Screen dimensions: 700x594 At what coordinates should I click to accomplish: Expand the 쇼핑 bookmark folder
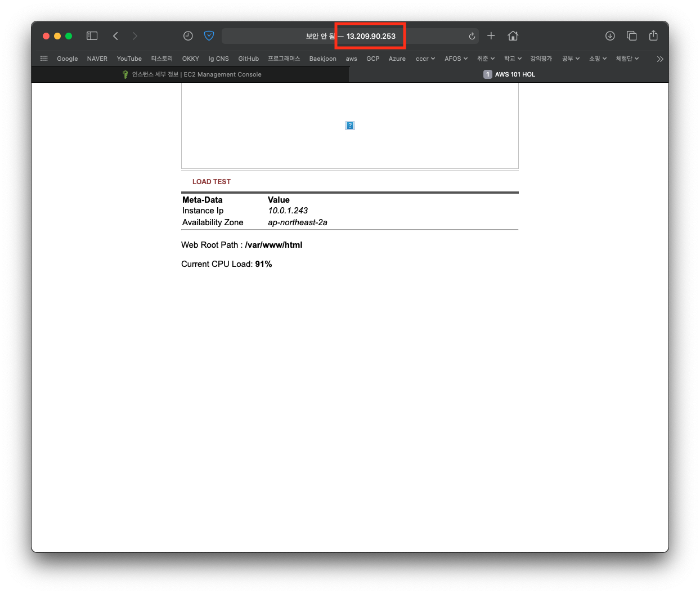point(598,59)
